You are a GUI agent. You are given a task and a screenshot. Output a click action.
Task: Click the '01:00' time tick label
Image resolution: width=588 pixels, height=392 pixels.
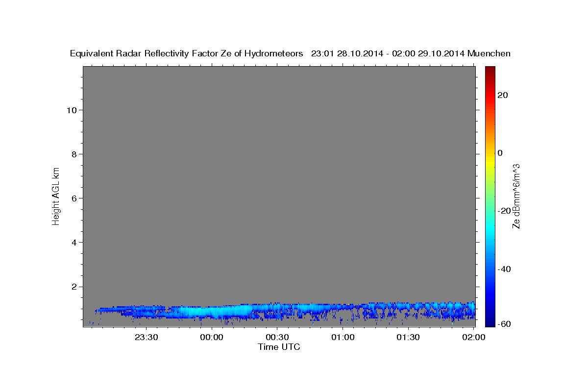click(x=343, y=337)
